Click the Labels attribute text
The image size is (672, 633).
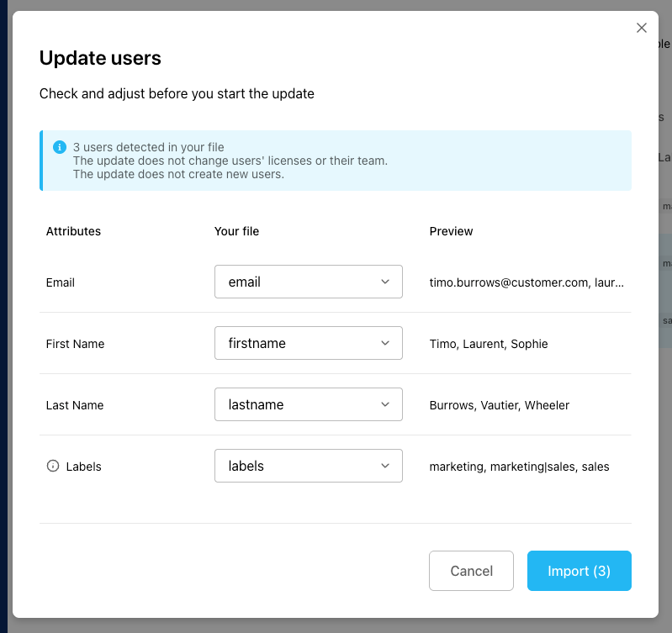[x=83, y=467]
